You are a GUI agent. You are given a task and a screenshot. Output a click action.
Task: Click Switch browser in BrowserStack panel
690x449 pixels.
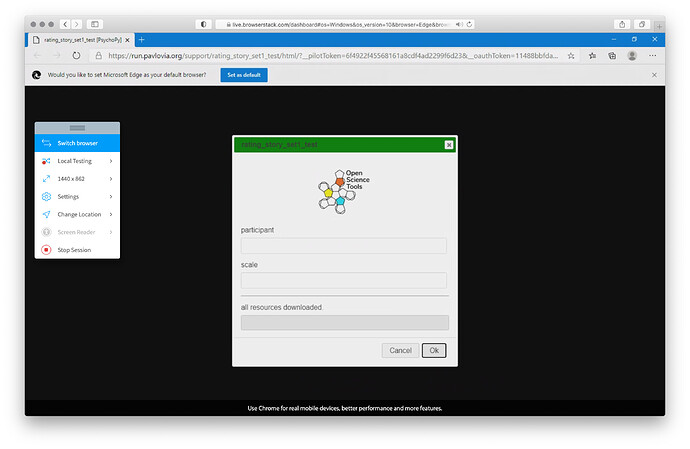77,143
